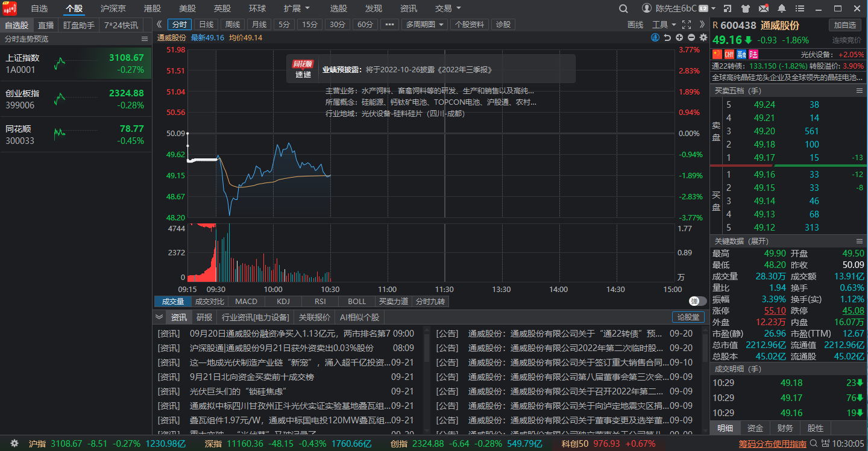Click the pop-out window icon
Image resolution: width=868 pixels, height=451 pixels.
728,8
